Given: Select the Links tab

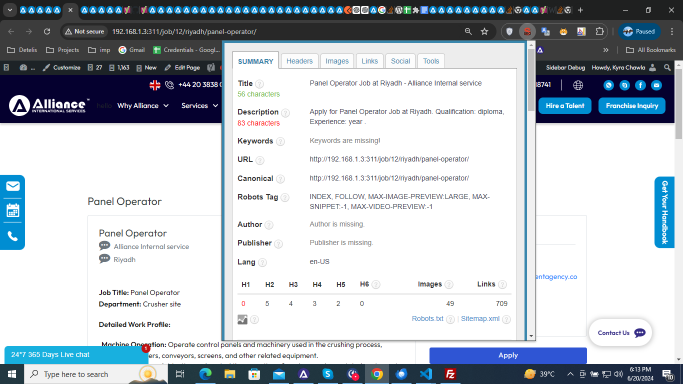Looking at the screenshot, I should [369, 61].
